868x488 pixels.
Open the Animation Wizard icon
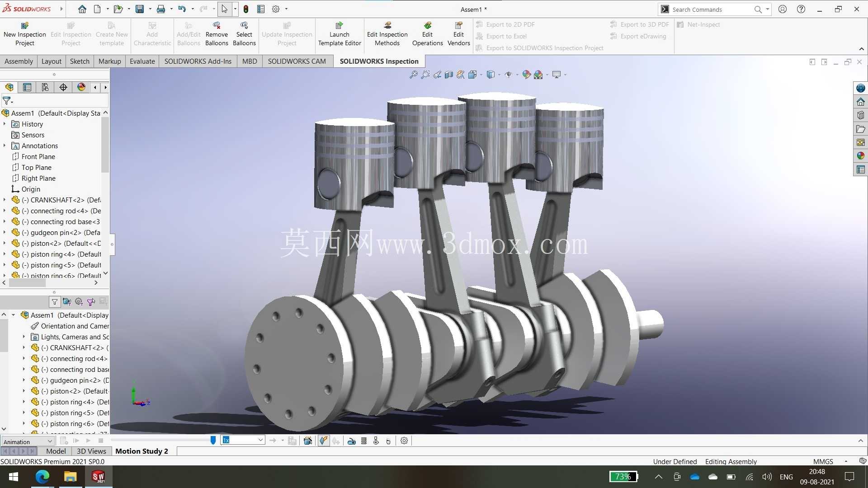[308, 441]
